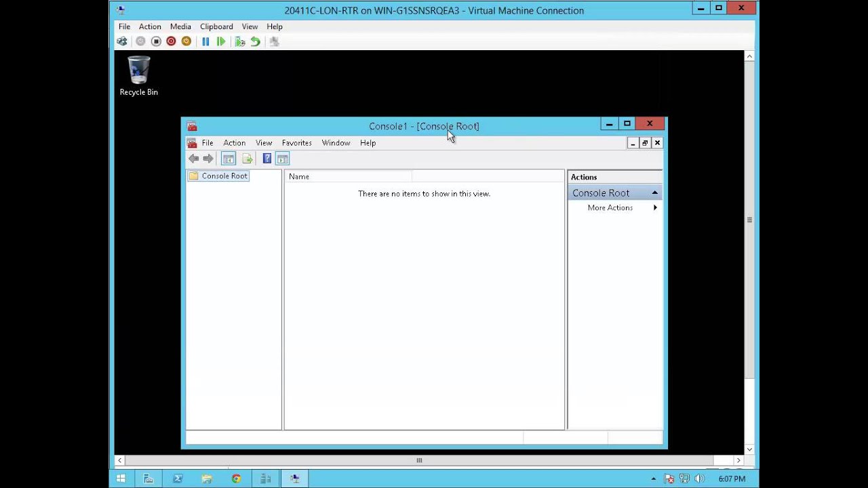The image size is (868, 488).
Task: Open MMC Help toolbar icon
Action: click(x=267, y=159)
